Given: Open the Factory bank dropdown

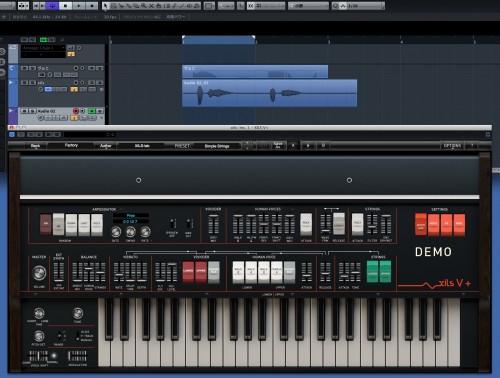Looking at the screenshot, I should 71,146.
